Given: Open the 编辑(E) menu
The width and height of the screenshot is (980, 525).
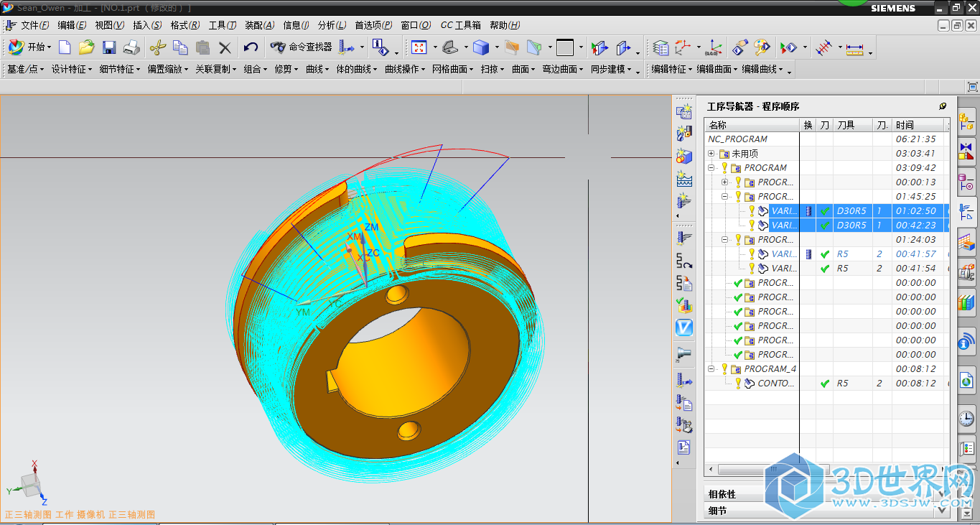Looking at the screenshot, I should 72,25.
